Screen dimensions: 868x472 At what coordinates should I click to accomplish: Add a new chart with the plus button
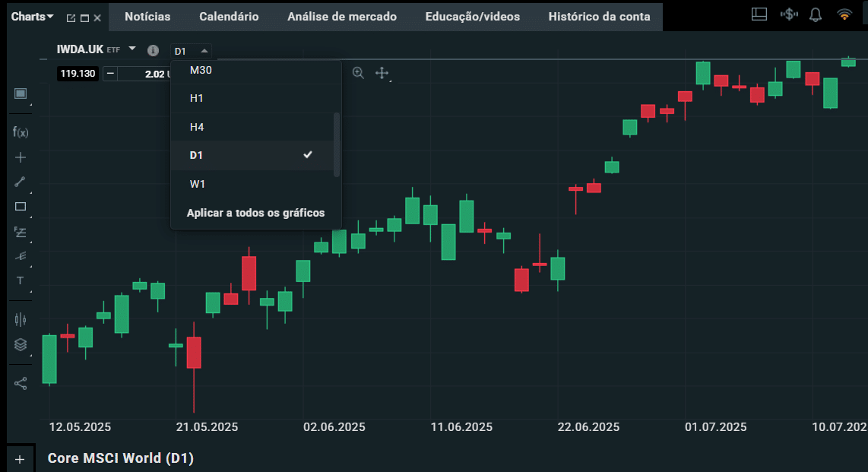(20, 459)
